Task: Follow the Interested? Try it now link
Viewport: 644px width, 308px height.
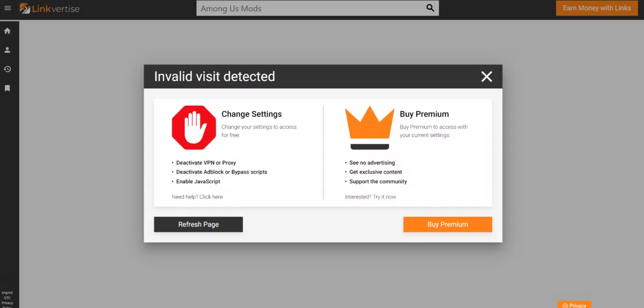Action: pos(370,197)
